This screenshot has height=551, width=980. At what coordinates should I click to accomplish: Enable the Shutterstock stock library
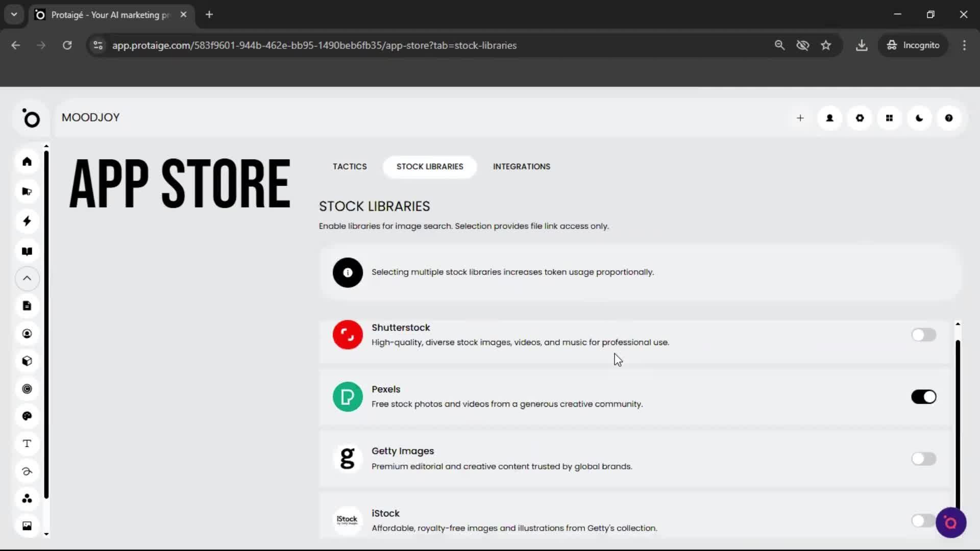[x=924, y=335]
